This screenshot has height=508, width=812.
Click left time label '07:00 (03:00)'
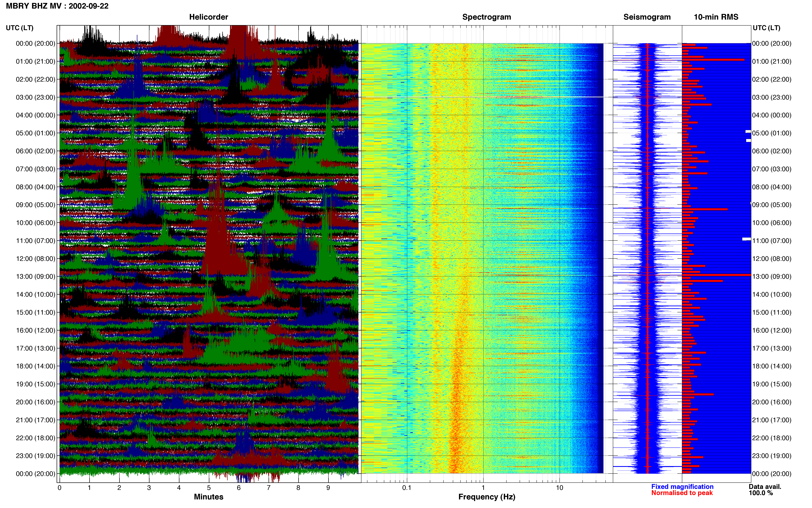[36, 169]
